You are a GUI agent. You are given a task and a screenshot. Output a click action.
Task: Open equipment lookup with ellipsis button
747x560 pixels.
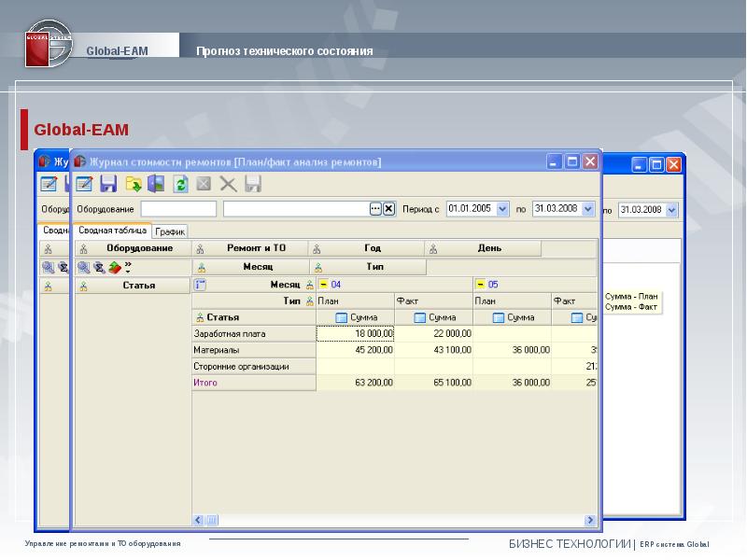(375, 209)
